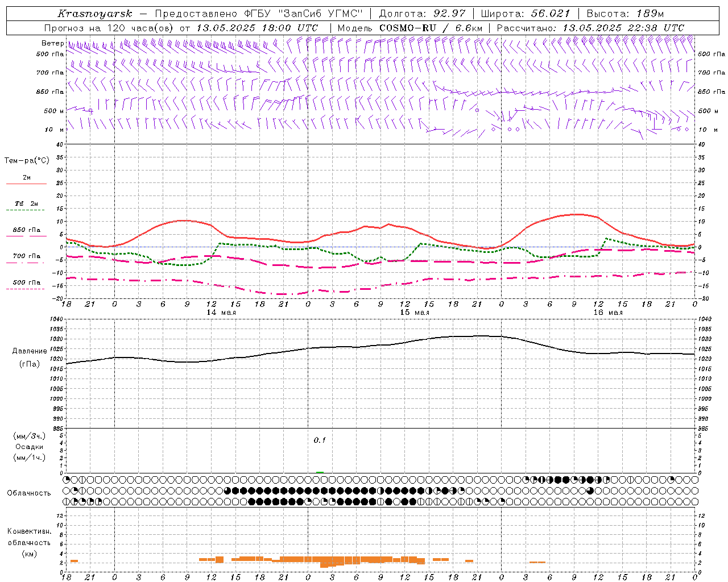Select the 'Широта: 56.021' header value
This screenshot has width=728, height=582.
[526, 14]
